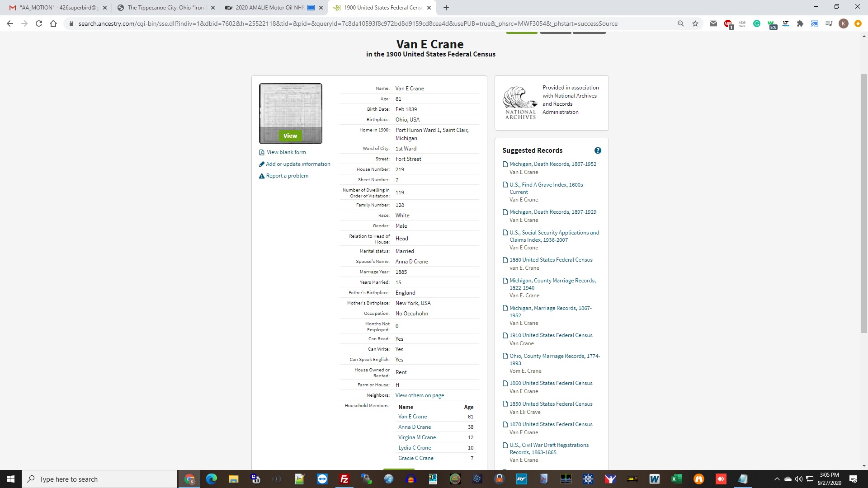Open household member Gracie C Crane link

(416, 458)
